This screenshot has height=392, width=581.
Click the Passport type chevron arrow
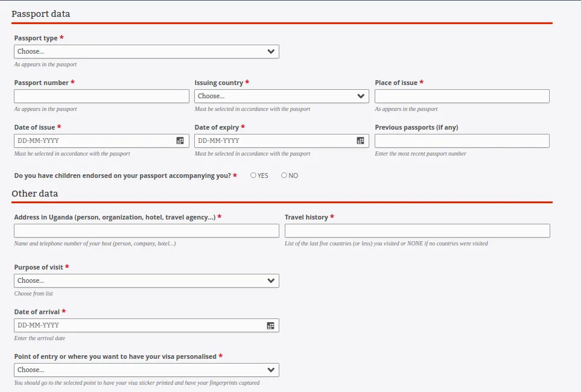tap(270, 51)
